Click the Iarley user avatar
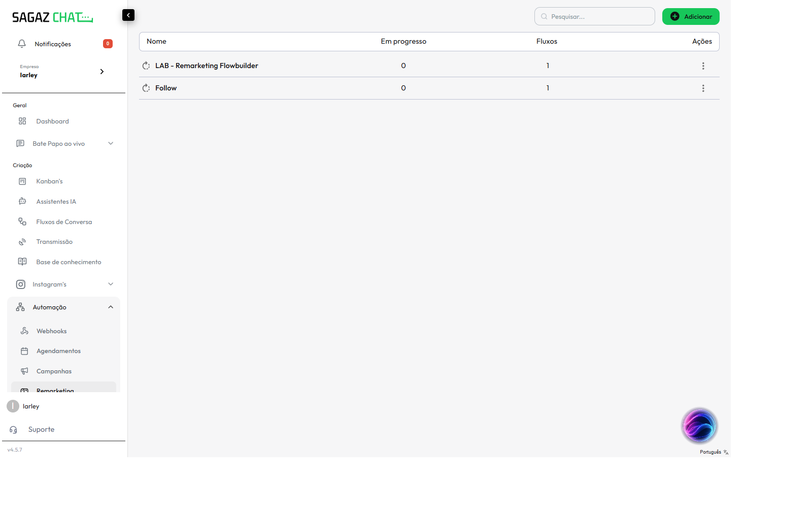Screen dimensions: 812x508 pyautogui.click(x=13, y=406)
